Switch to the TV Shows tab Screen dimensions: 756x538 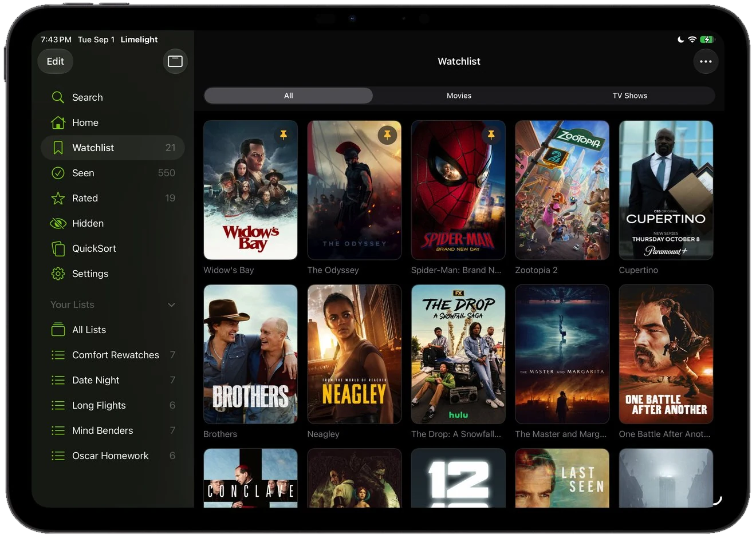tap(629, 96)
